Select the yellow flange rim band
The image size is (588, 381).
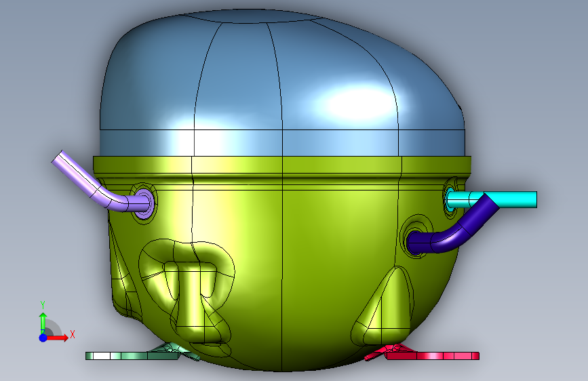point(282,165)
